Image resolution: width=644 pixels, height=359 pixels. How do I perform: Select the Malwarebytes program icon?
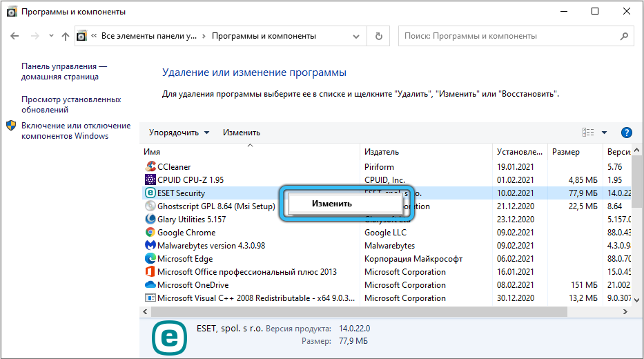click(x=150, y=246)
